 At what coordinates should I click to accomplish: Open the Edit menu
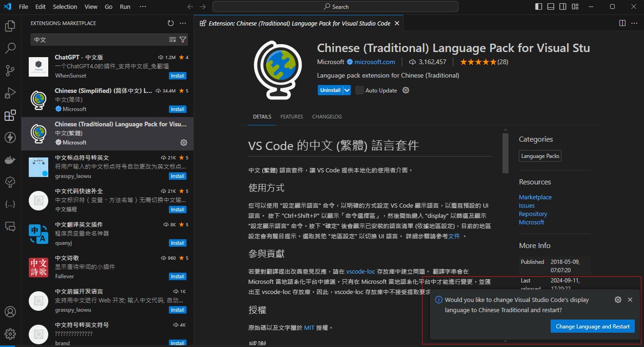pyautogui.click(x=40, y=7)
